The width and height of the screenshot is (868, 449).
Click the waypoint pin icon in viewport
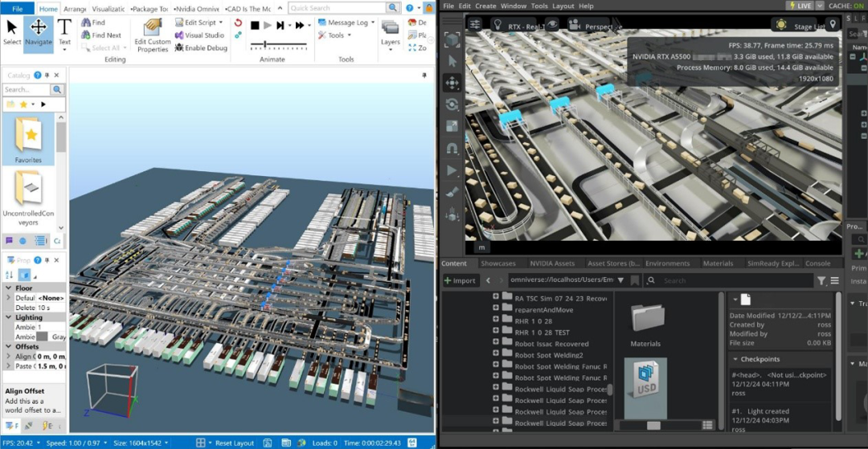(833, 25)
